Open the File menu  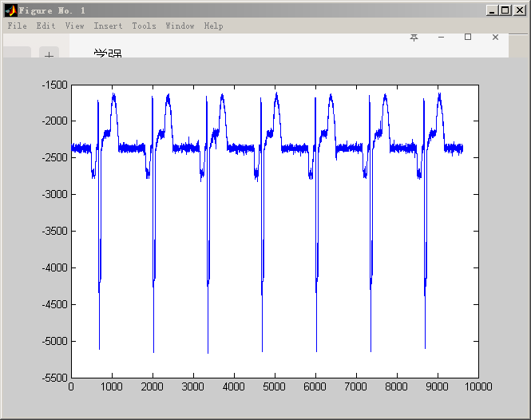[x=17, y=26]
